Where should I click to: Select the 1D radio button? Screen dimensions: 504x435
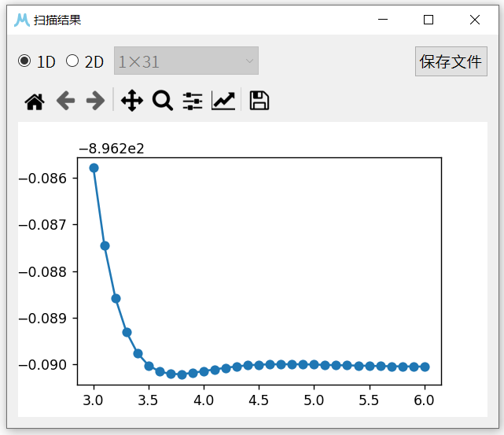25,61
